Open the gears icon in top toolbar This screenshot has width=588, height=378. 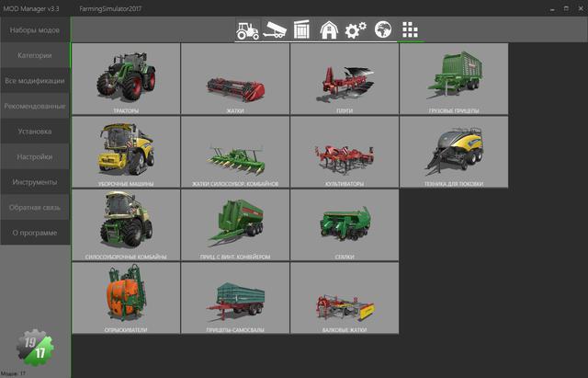pos(356,30)
